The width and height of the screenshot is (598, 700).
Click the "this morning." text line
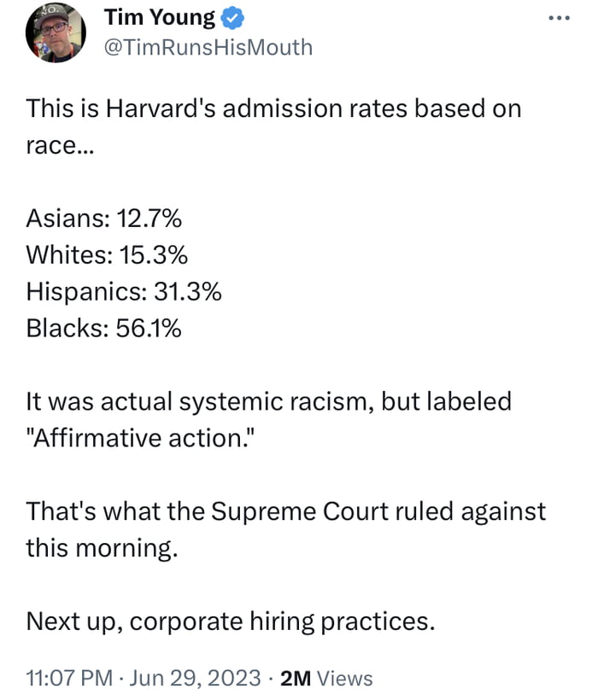coord(103,547)
